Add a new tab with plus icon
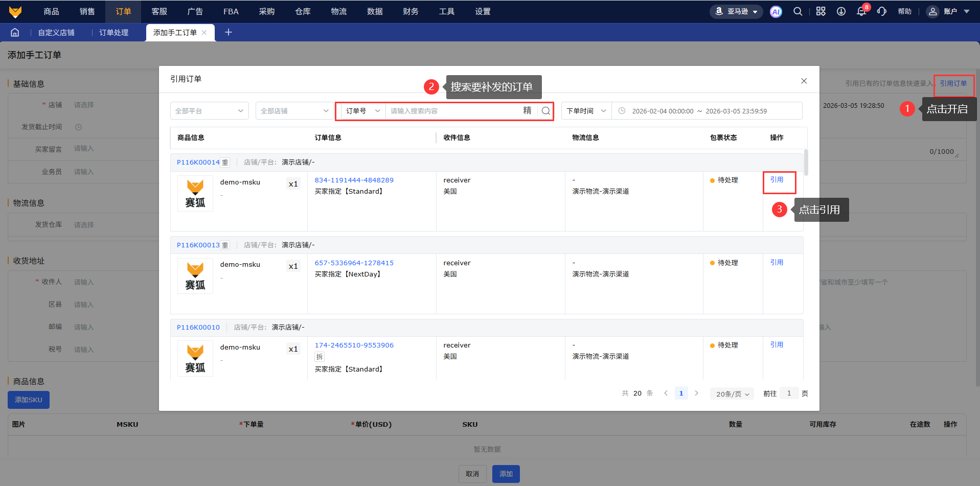The width and height of the screenshot is (980, 486). [x=229, y=32]
